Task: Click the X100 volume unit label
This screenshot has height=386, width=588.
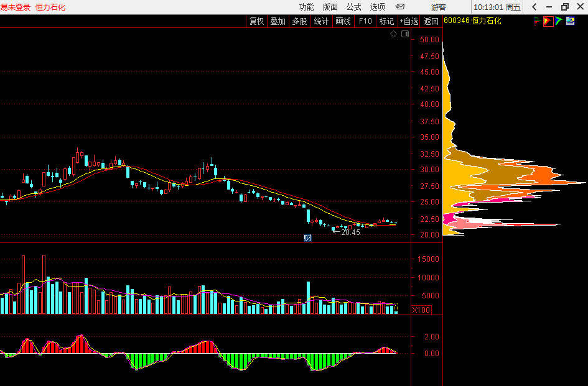Action: pyautogui.click(x=421, y=310)
